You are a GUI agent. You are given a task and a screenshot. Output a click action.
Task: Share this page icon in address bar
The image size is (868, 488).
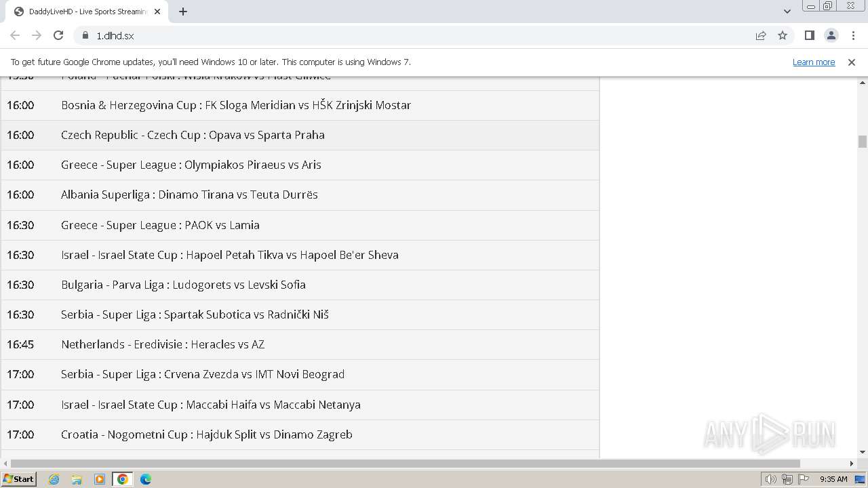point(761,35)
